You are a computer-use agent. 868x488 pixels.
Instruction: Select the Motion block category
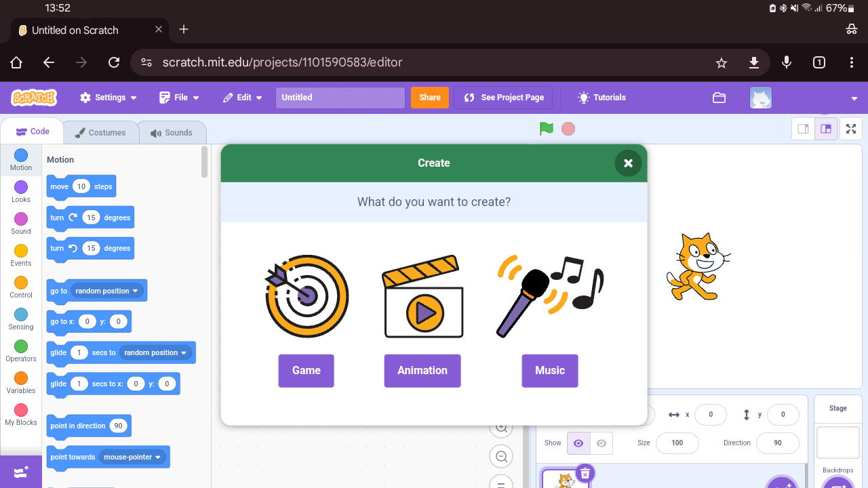pyautogui.click(x=21, y=160)
